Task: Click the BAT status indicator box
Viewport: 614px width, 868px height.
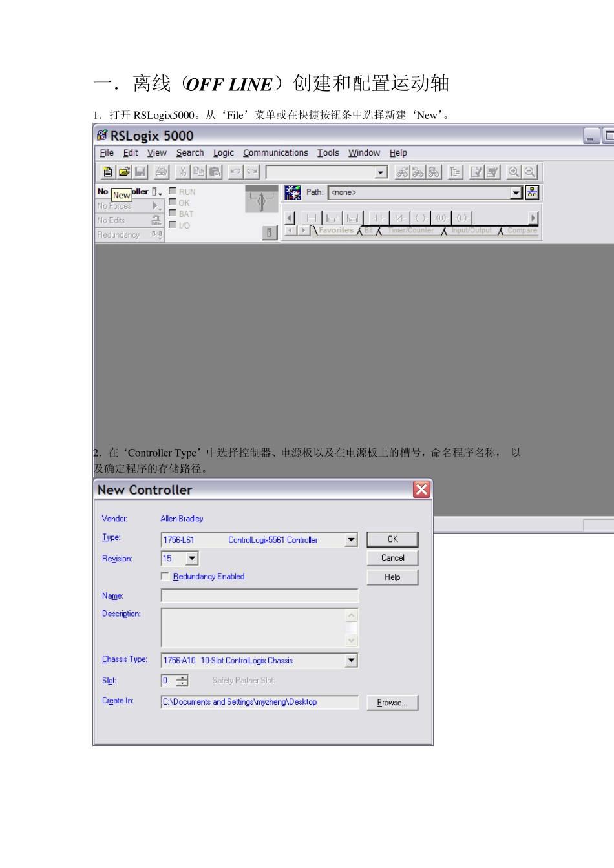Action: [x=173, y=213]
